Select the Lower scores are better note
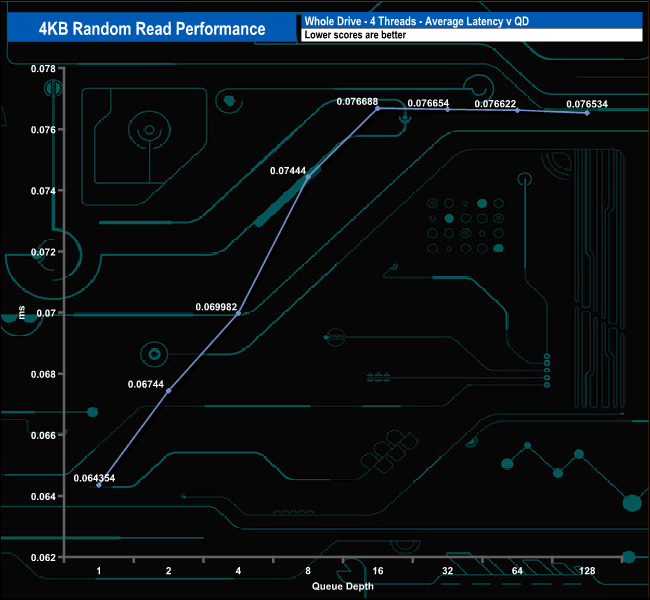Screen dimensions: 650x600 pos(470,35)
